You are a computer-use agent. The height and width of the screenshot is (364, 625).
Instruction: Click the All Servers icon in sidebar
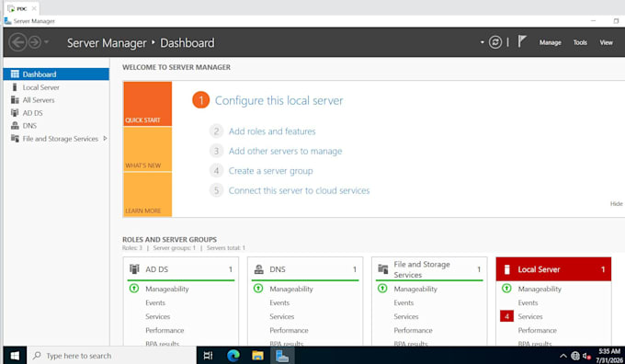15,99
